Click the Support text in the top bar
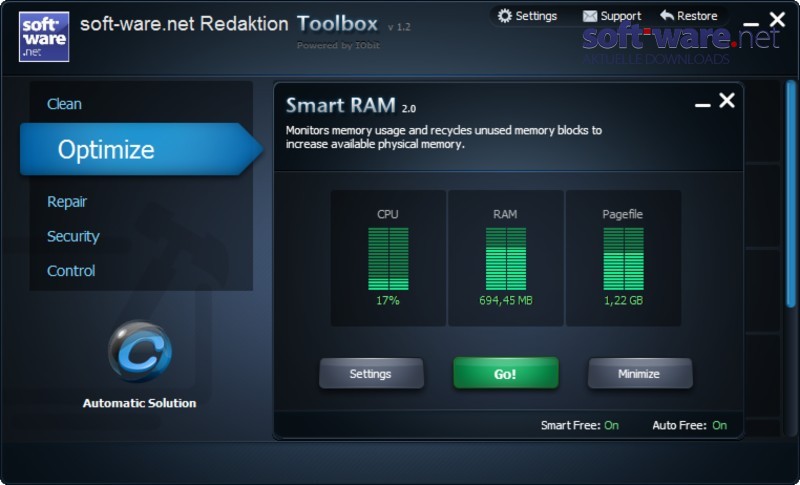Screen dimensions: 800x485 point(620,16)
